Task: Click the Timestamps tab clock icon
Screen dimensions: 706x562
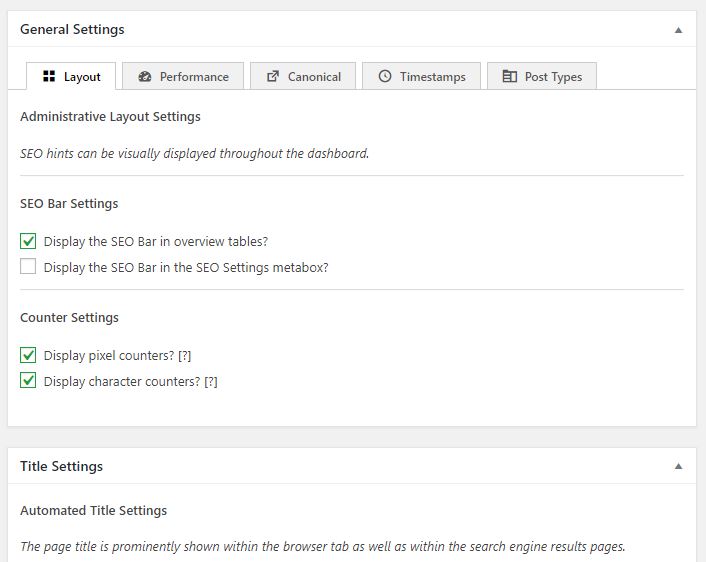Action: click(x=385, y=76)
